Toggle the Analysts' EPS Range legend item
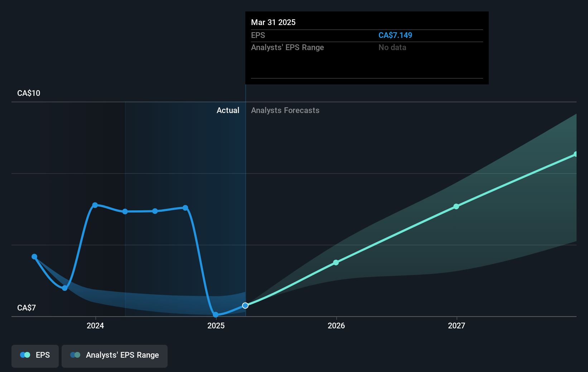This screenshot has height=372, width=588. pos(115,356)
